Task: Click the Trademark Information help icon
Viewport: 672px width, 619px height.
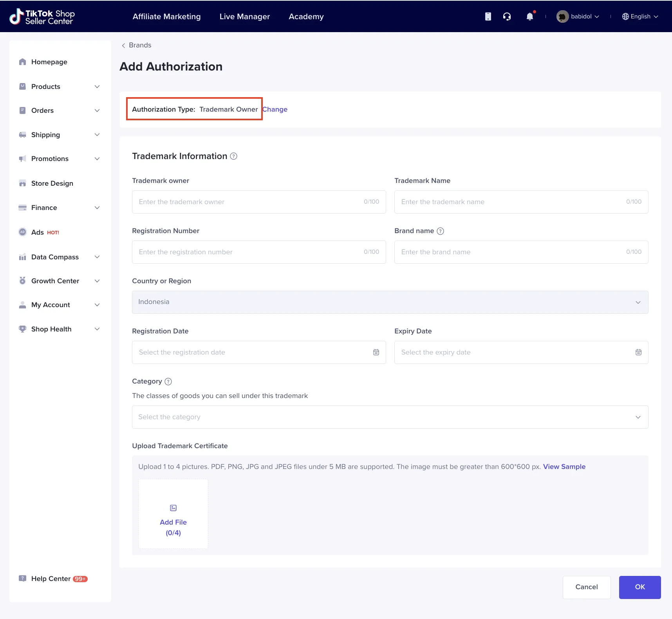Action: (x=234, y=156)
